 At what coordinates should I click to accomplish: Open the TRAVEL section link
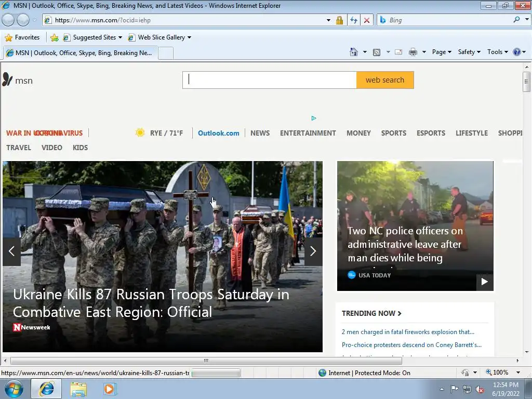[x=19, y=148]
